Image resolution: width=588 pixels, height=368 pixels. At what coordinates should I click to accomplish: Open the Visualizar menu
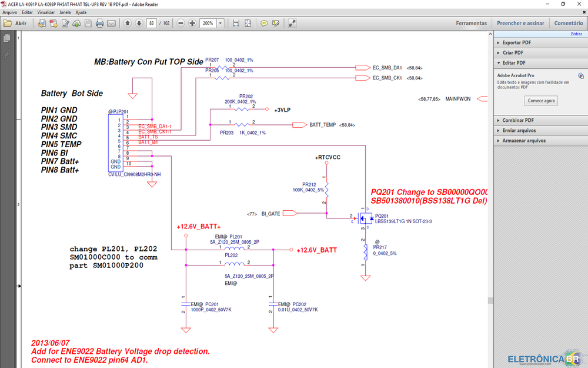(46, 12)
